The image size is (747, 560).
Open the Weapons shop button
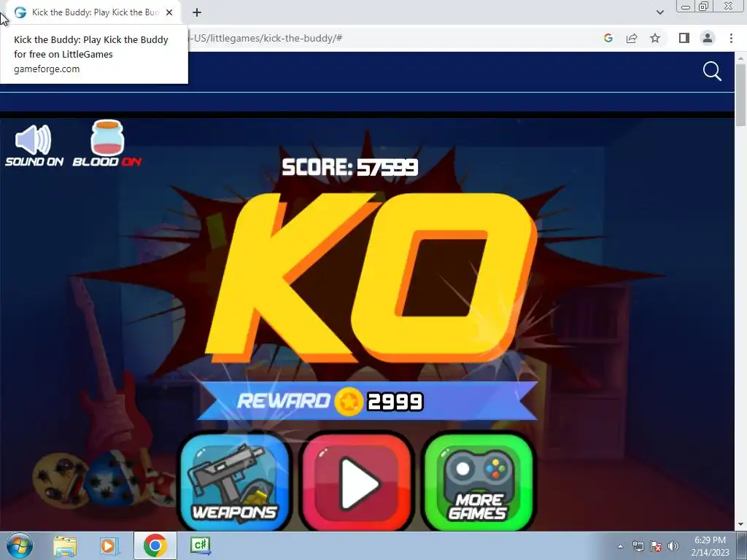[234, 481]
